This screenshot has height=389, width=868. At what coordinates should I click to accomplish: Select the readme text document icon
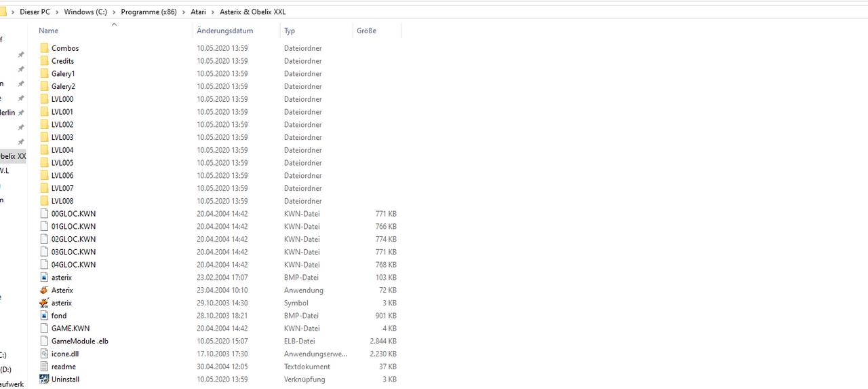44,367
